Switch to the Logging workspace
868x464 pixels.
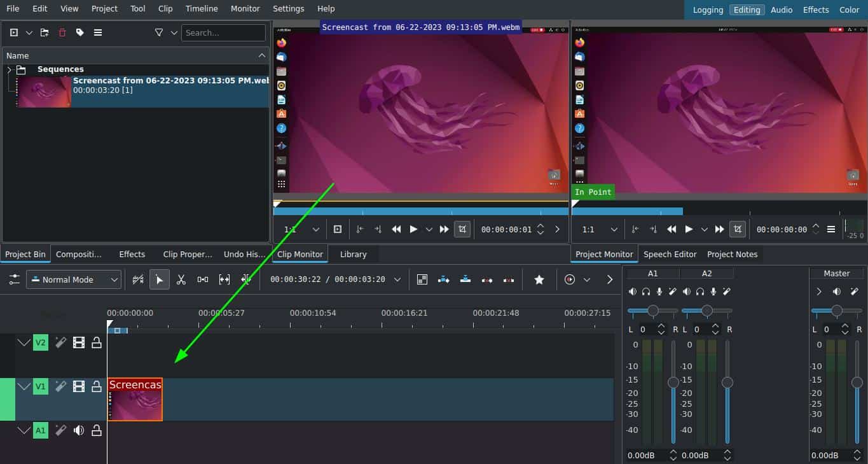point(708,10)
